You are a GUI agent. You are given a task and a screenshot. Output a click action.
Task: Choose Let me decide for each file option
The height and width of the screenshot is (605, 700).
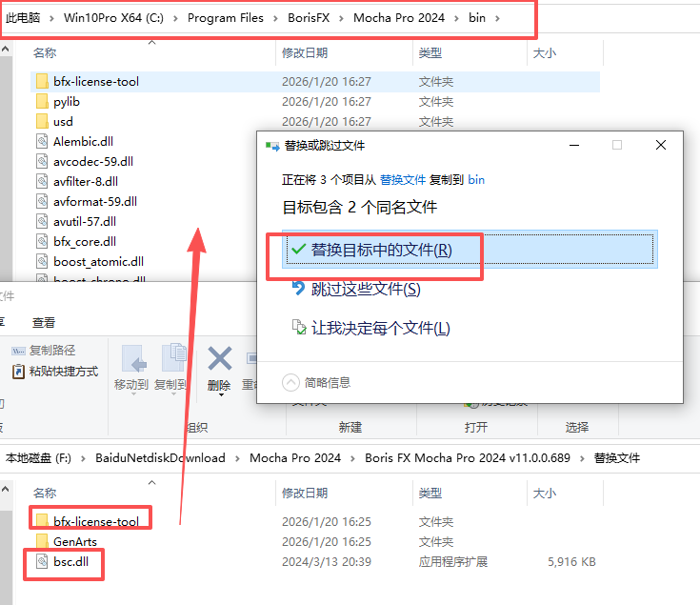tap(370, 328)
